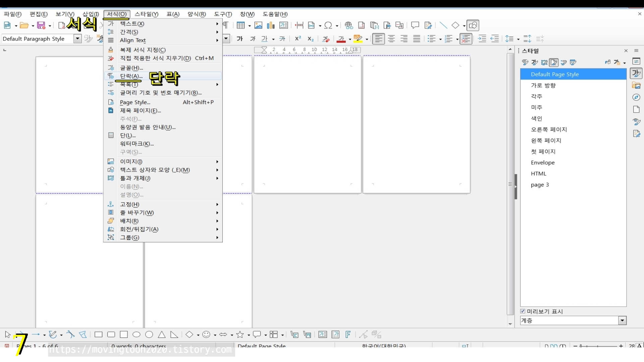Expand the font color dropdown arrow
The height and width of the screenshot is (362, 644).
tap(350, 39)
